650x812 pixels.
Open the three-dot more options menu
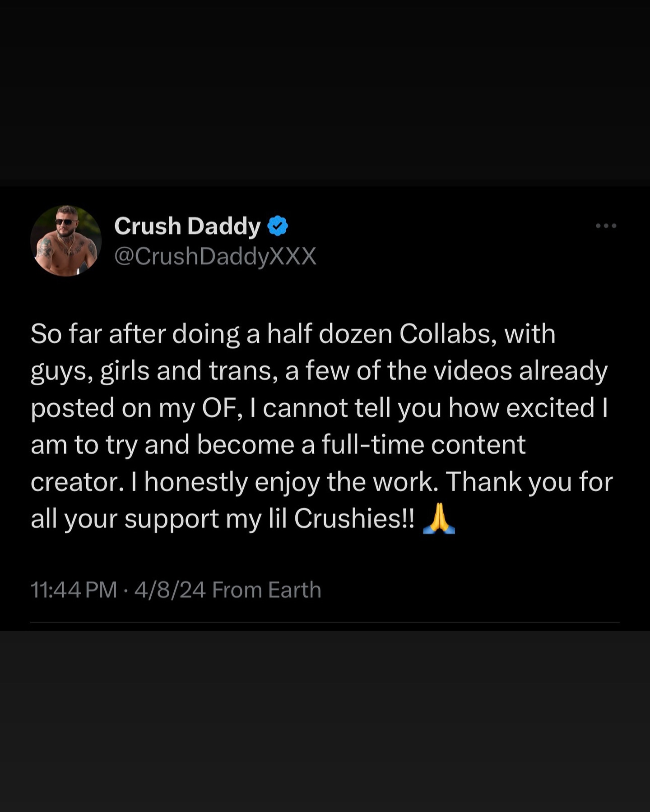606,226
